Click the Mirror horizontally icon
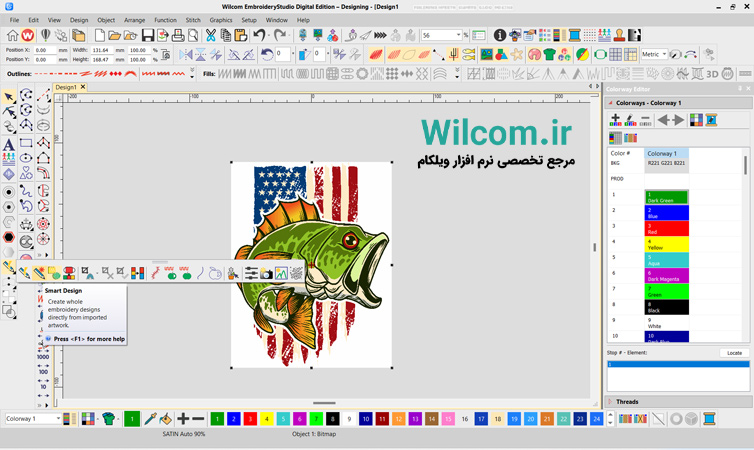The image size is (754, 450). point(186,54)
